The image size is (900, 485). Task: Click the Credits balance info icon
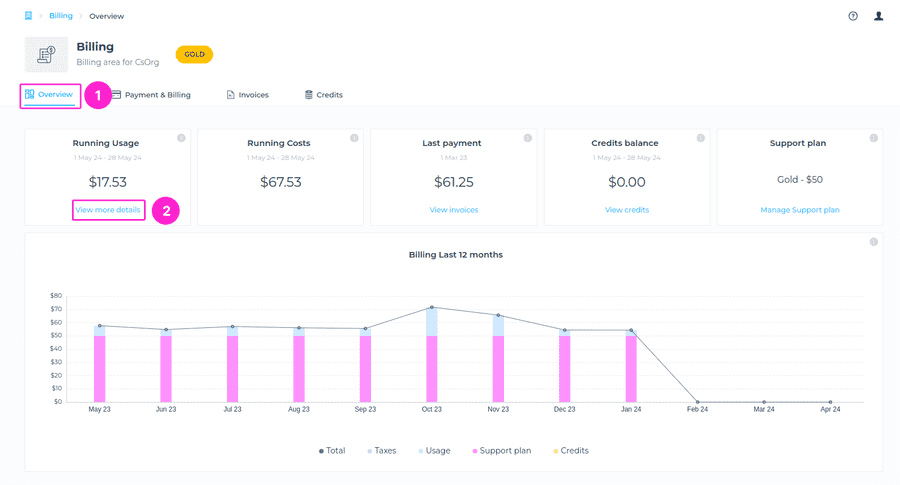point(701,138)
